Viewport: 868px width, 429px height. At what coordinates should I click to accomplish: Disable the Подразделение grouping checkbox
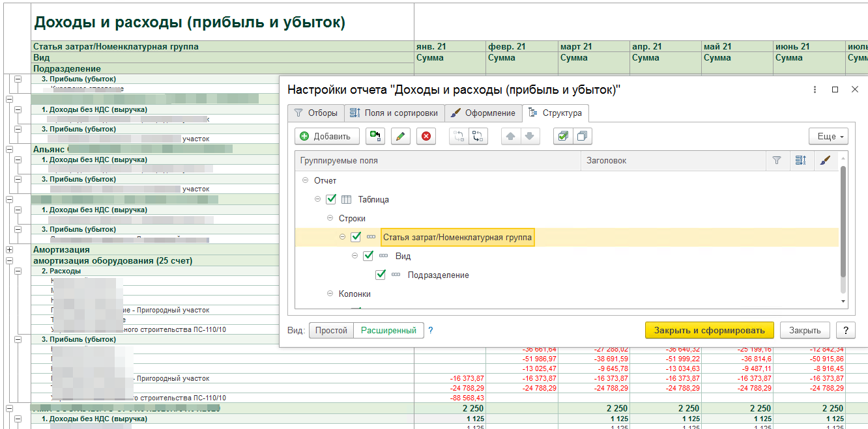tap(381, 275)
